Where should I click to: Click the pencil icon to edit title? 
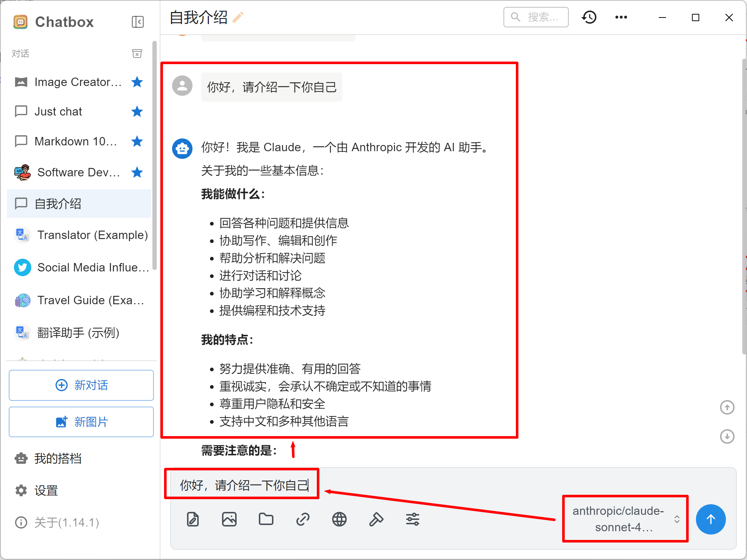238,17
